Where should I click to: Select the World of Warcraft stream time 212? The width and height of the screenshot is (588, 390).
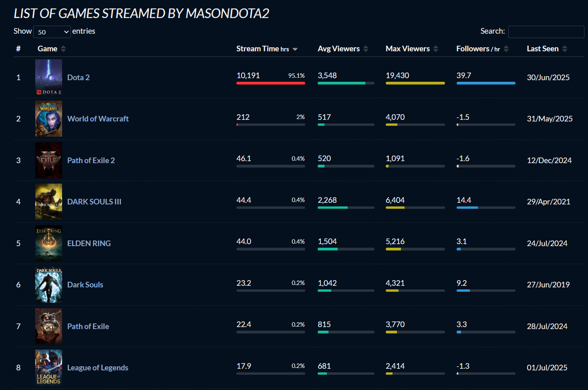click(x=243, y=117)
